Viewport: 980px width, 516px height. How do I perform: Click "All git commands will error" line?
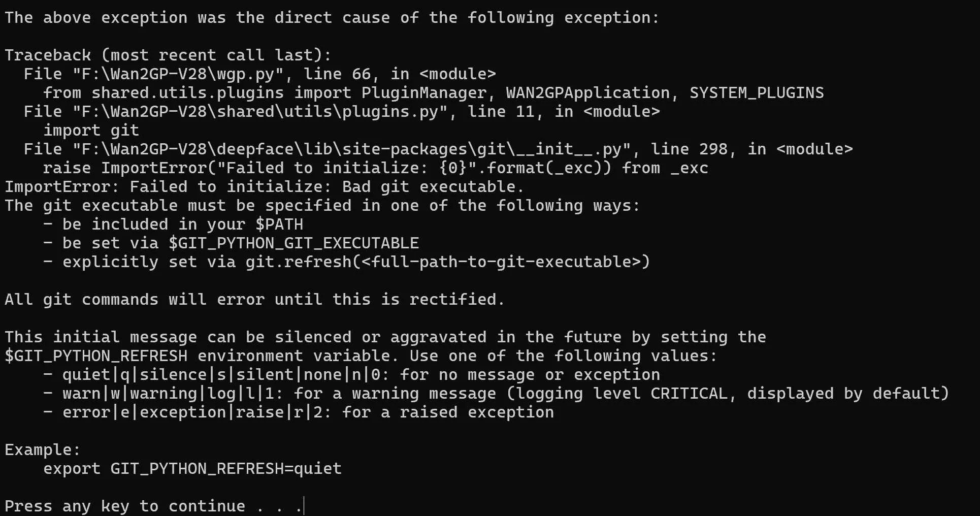click(x=254, y=300)
